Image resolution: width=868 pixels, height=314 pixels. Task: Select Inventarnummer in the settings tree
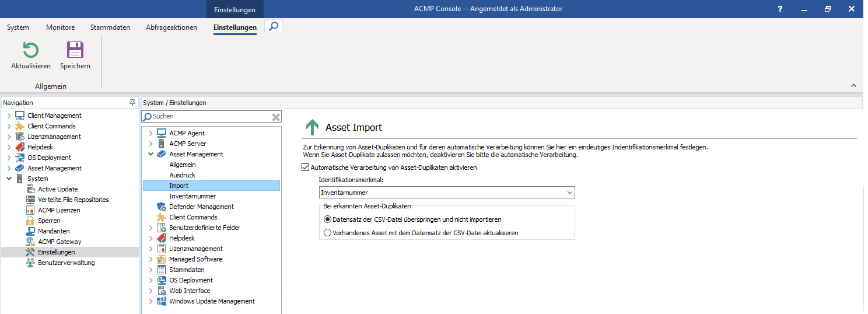tap(192, 196)
